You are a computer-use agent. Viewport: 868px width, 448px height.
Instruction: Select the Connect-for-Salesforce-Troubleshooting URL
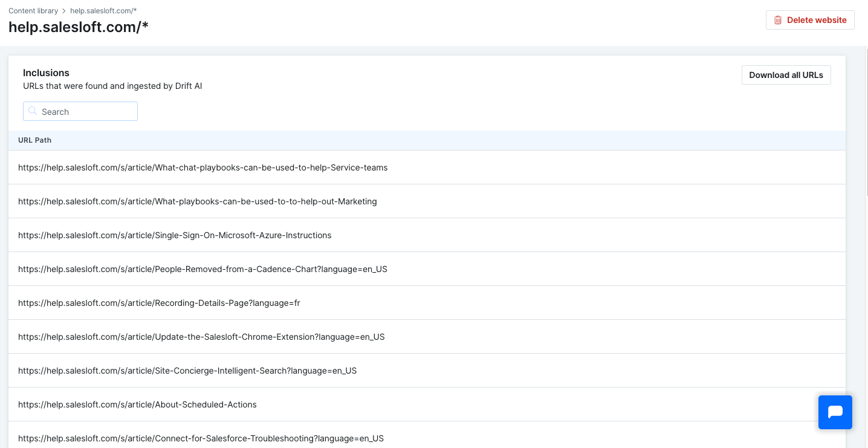[x=201, y=438]
